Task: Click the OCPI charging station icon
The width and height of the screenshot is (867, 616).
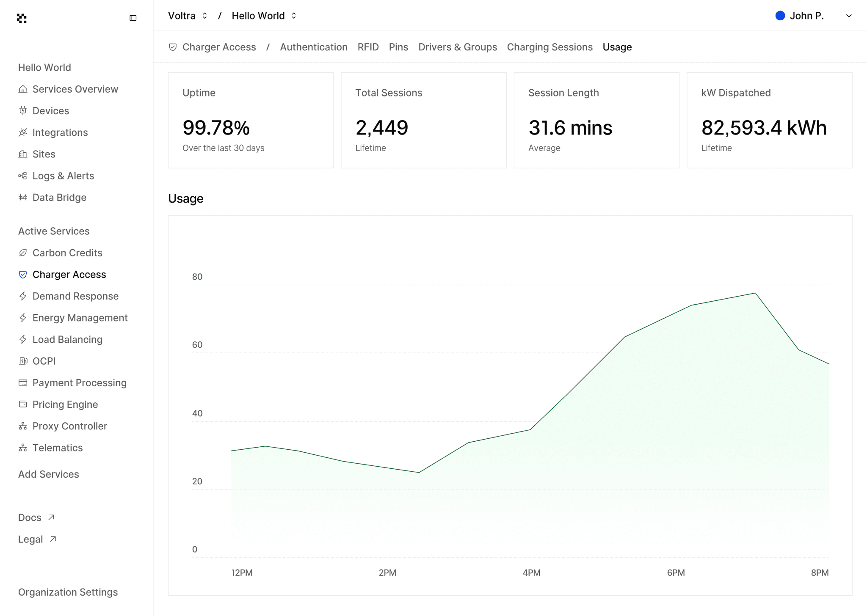Action: coord(23,361)
